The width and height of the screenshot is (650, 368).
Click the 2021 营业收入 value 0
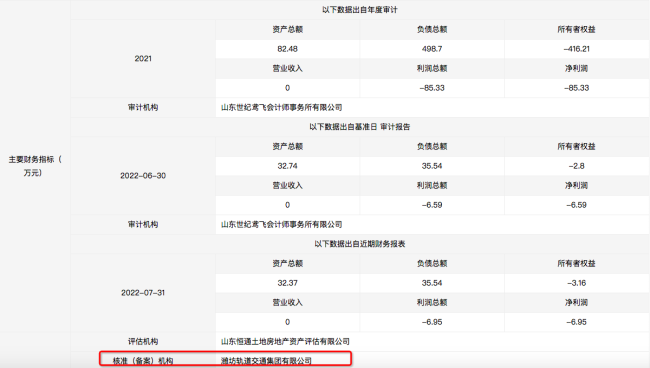pyautogui.click(x=287, y=88)
